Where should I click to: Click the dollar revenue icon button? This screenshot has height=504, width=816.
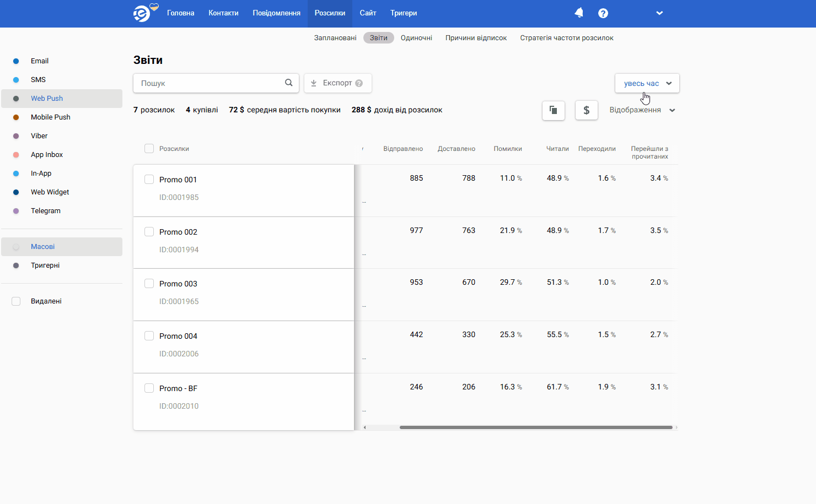click(587, 110)
